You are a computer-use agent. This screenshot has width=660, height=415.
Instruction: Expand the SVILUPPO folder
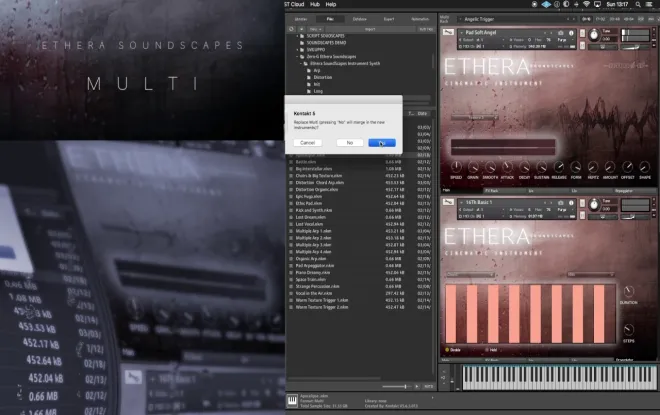(297, 50)
